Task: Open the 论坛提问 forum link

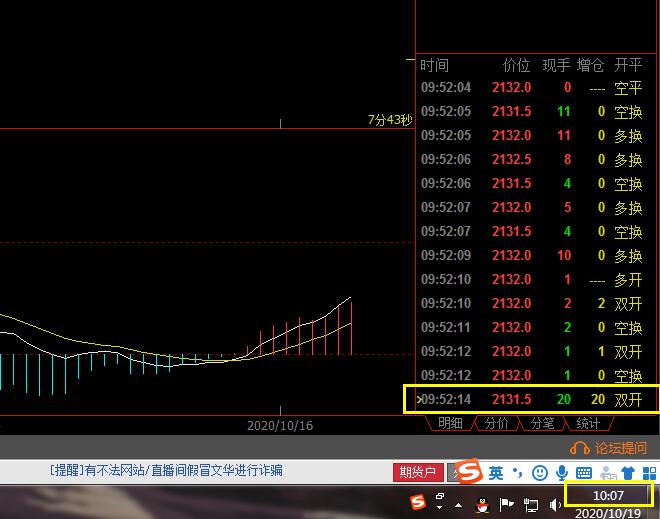Action: [608, 448]
